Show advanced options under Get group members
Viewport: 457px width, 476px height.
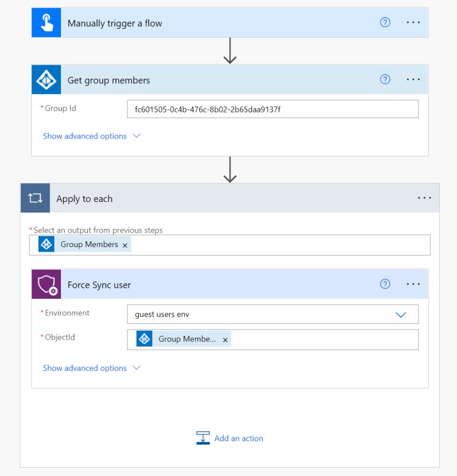[x=91, y=136]
